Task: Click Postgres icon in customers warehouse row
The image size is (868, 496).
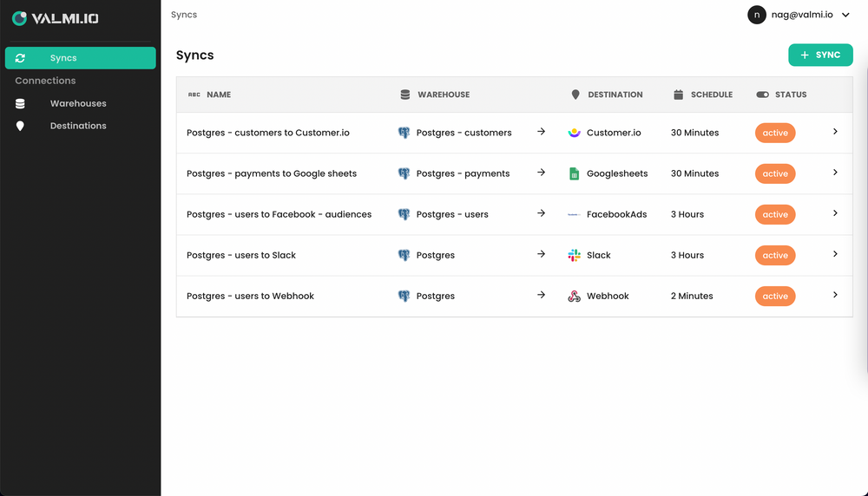Action: (404, 133)
